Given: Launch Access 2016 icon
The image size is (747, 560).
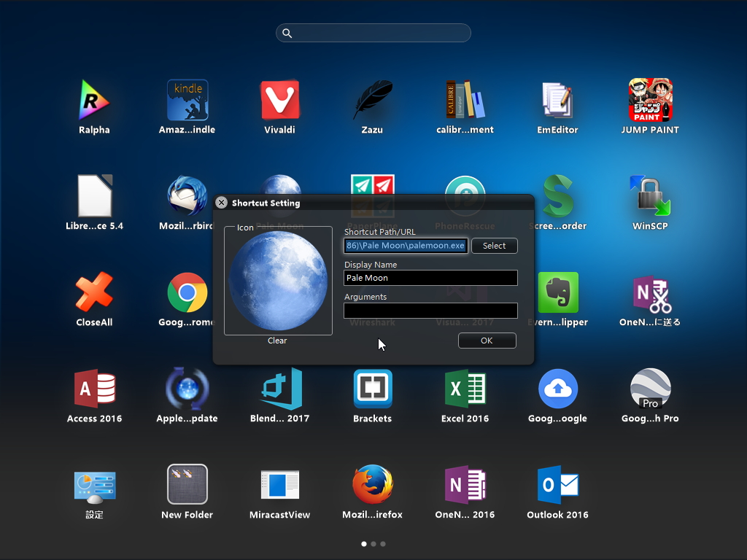Looking at the screenshot, I should tap(94, 389).
